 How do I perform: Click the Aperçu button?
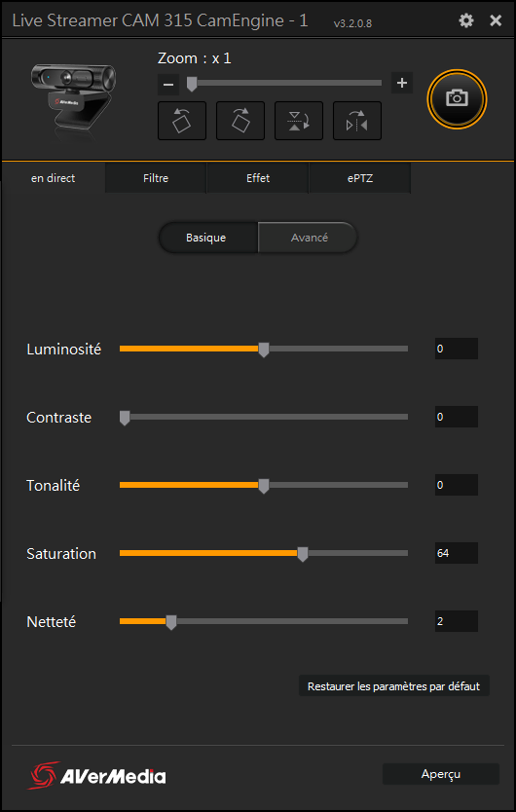[x=441, y=774]
